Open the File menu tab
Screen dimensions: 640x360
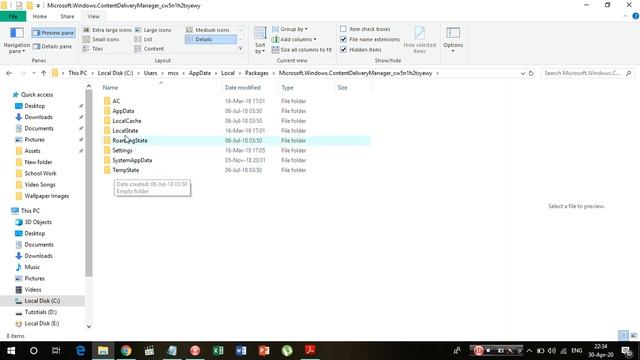(13, 16)
